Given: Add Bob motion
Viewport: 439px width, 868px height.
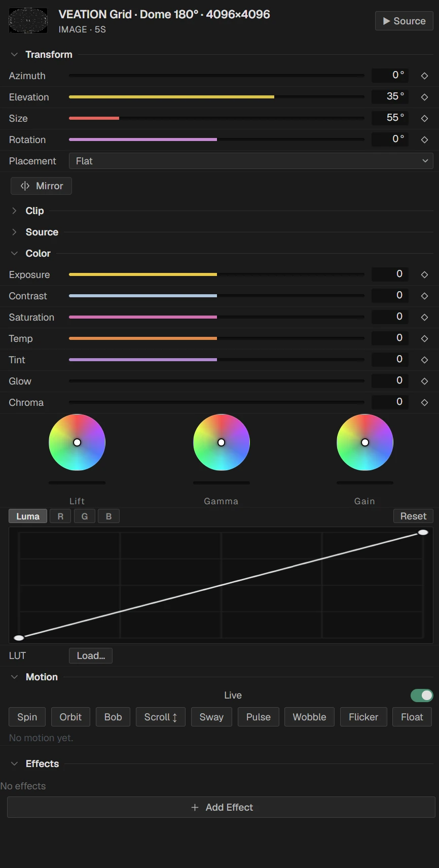Looking at the screenshot, I should coord(113,717).
